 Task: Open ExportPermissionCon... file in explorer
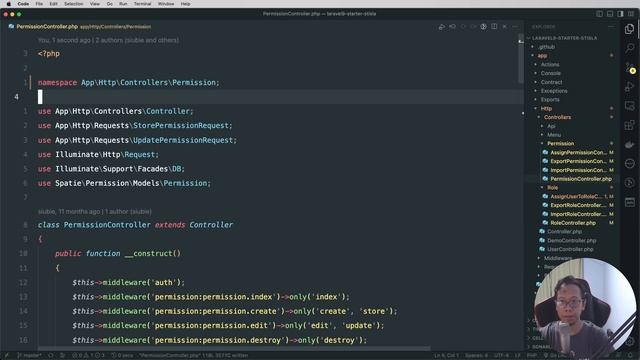(x=578, y=161)
